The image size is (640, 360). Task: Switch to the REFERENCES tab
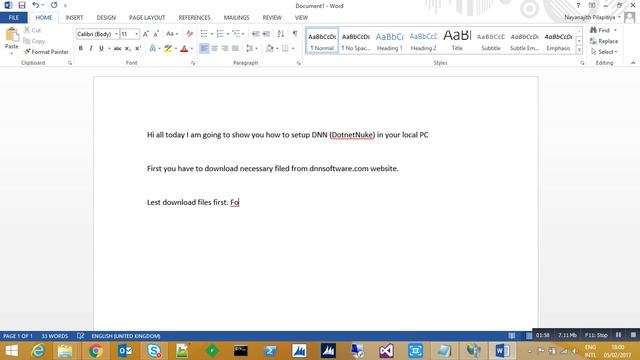(x=194, y=18)
